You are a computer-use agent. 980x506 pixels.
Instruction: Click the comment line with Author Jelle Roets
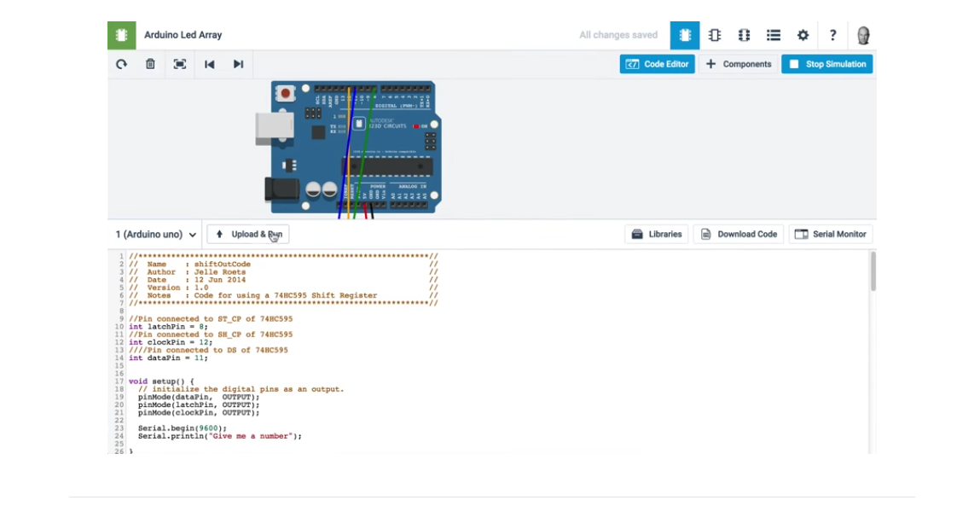[283, 272]
